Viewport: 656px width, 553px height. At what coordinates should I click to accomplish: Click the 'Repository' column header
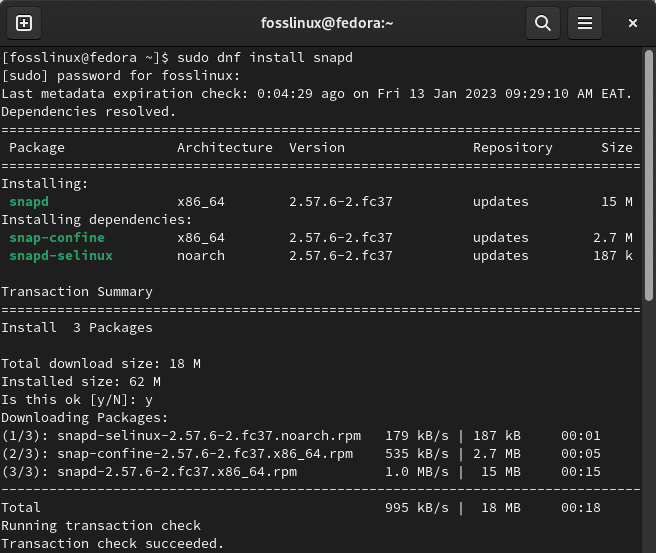click(x=512, y=148)
